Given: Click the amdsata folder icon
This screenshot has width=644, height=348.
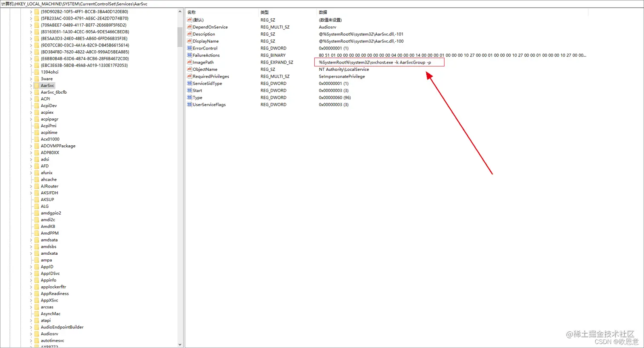Looking at the screenshot, I should point(37,240).
